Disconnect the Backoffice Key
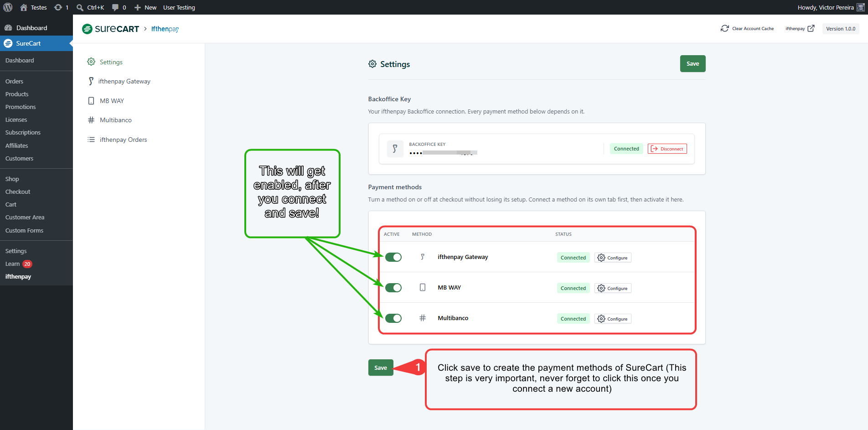This screenshot has width=868, height=430. coord(667,149)
